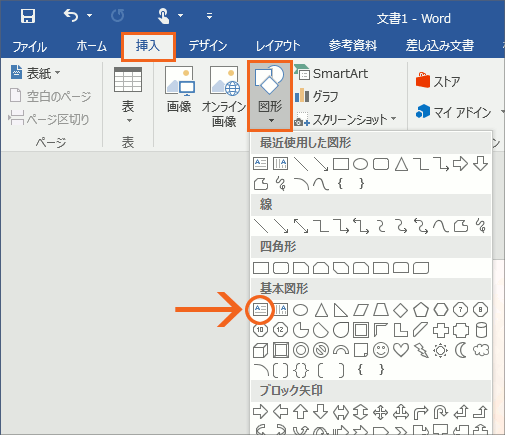Viewport: 505px width, 435px height.
Task: Select the right arrow under ブロック矢印
Action: coord(260,412)
